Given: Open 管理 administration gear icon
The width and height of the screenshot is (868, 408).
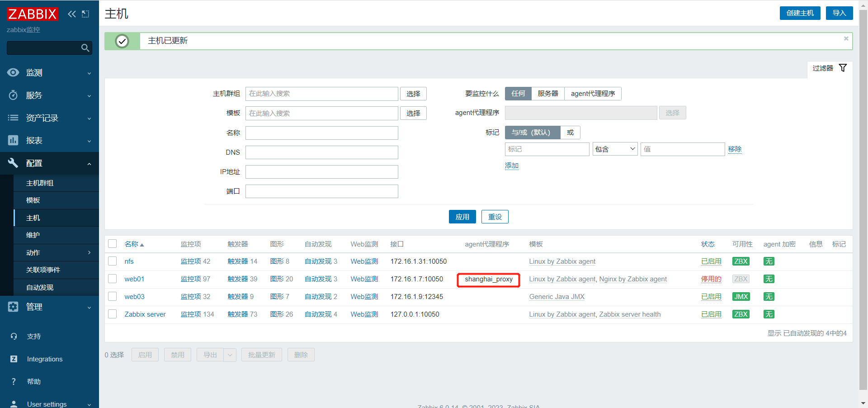Looking at the screenshot, I should point(13,307).
